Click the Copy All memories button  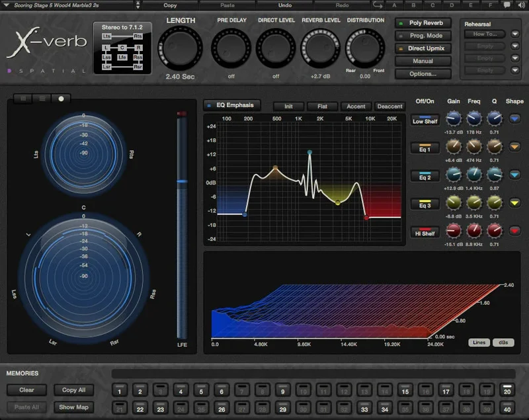[x=73, y=390]
